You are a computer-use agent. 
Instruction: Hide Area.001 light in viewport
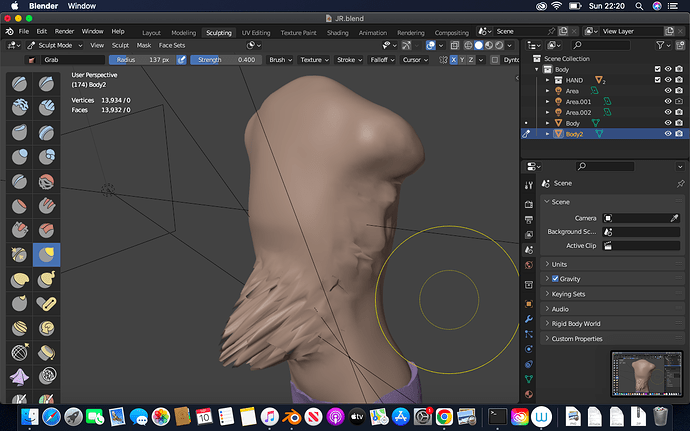pos(668,101)
